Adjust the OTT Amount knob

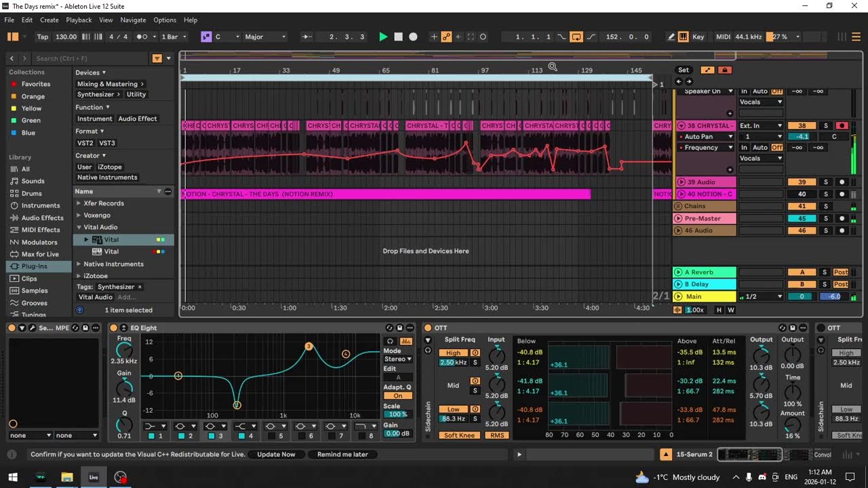click(x=792, y=425)
